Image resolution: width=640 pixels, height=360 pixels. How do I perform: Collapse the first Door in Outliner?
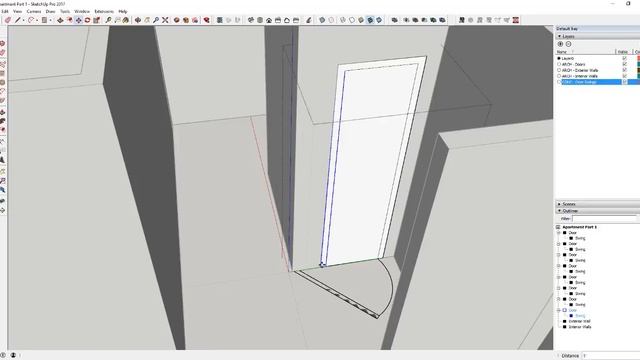click(559, 233)
